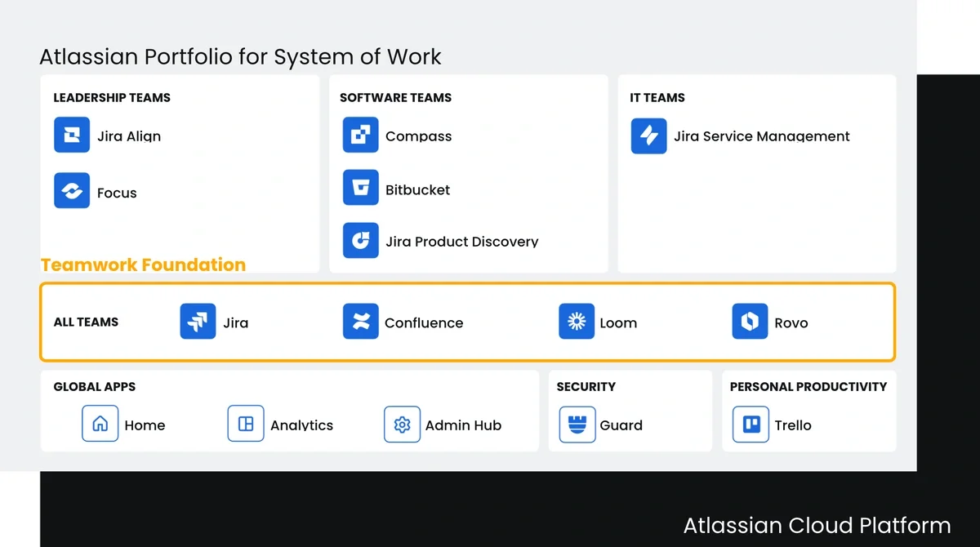Click the Jira Service Management icon
This screenshot has height=547, width=980.
click(x=648, y=136)
